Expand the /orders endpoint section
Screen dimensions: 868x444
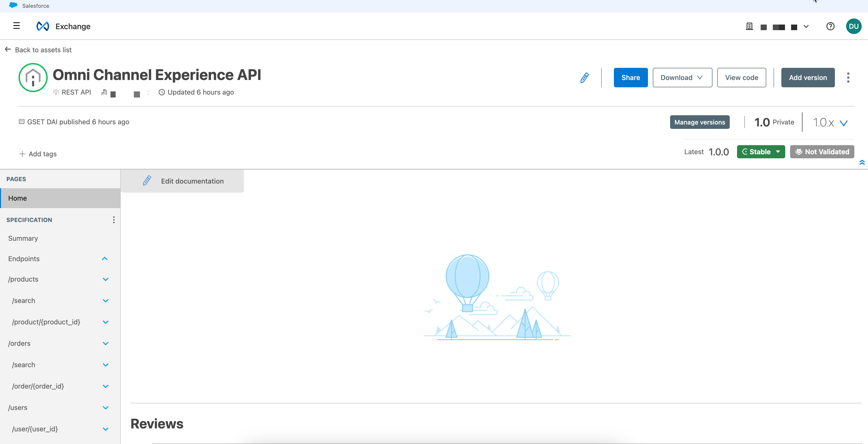pos(105,343)
